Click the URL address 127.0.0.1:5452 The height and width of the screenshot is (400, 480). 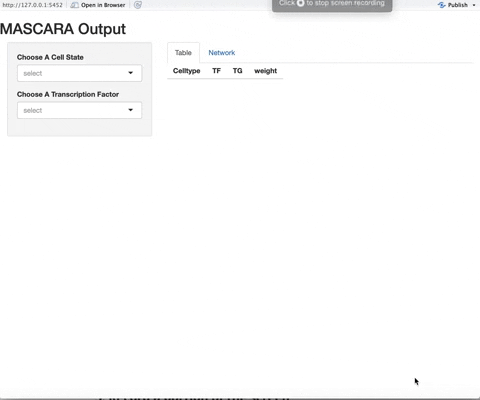coord(32,5)
